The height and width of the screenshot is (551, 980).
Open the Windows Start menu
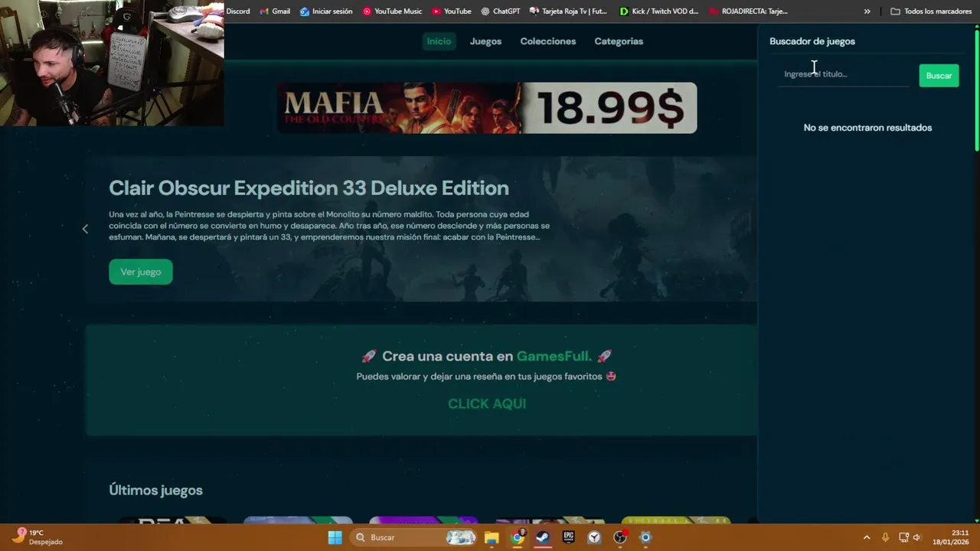pos(335,537)
